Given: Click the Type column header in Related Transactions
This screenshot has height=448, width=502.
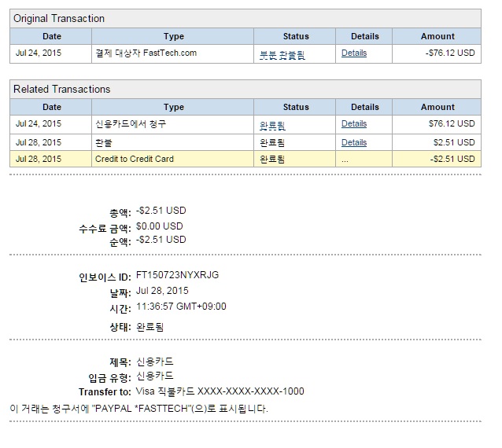Looking at the screenshot, I should coord(173,107).
